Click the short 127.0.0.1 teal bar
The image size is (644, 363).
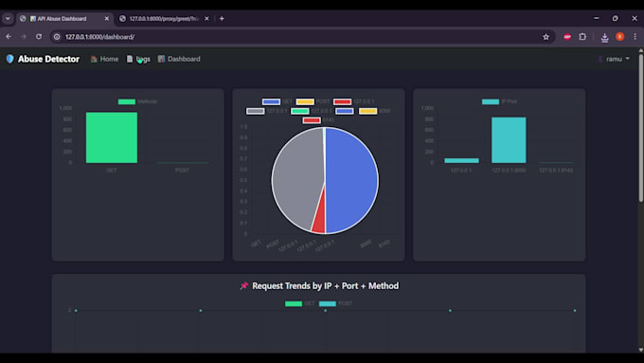(461, 161)
